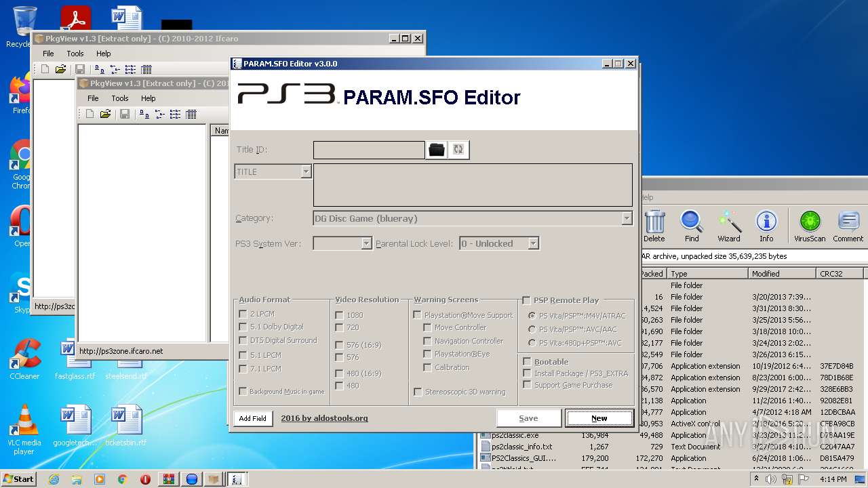Toggle Background Music in game checkbox
The width and height of the screenshot is (868, 488).
tap(243, 391)
